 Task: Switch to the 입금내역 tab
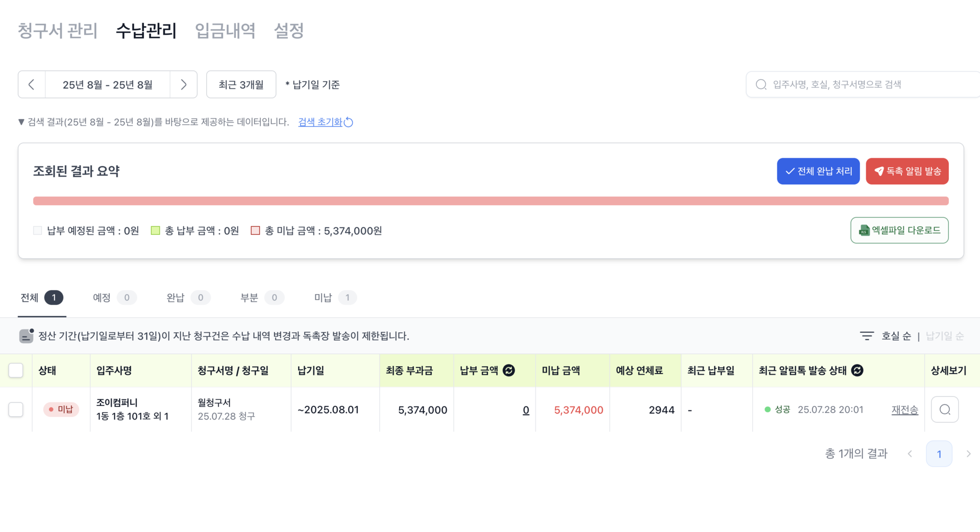225,31
